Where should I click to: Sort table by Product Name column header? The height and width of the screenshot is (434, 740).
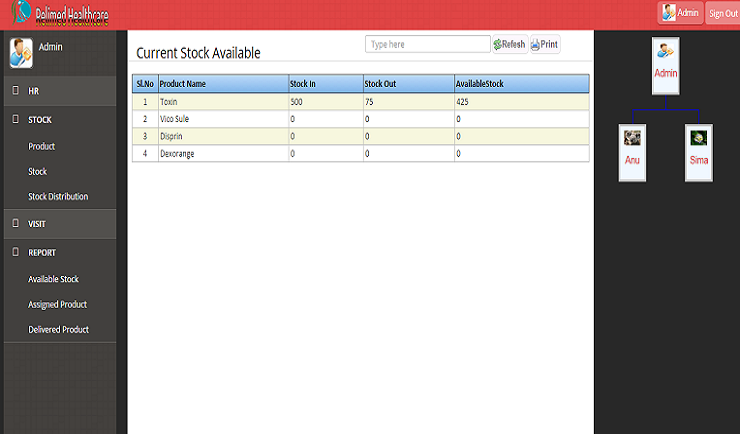coord(183,84)
